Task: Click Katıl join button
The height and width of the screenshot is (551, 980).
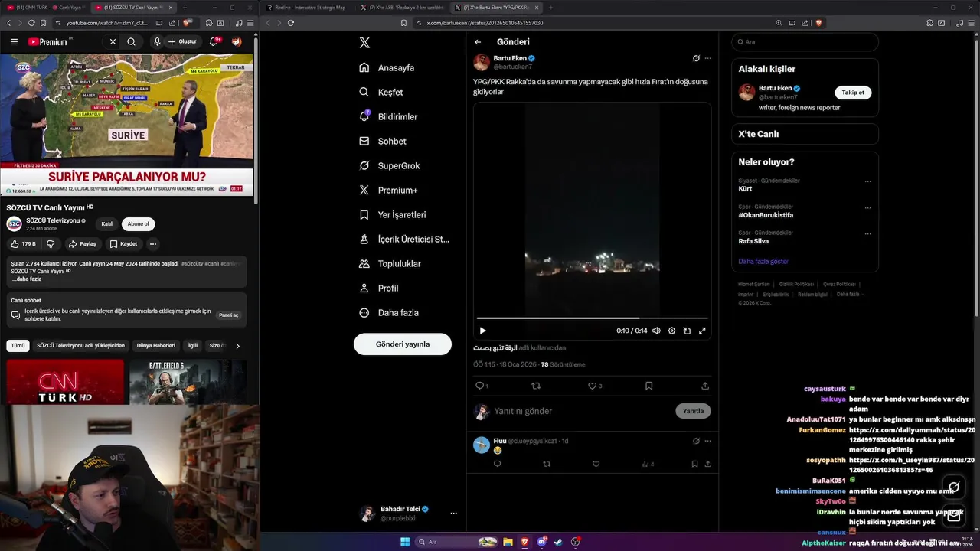Action: click(107, 224)
